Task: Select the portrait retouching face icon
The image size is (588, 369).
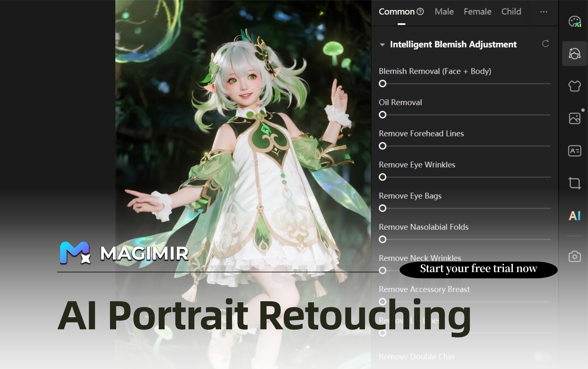Action: (575, 54)
